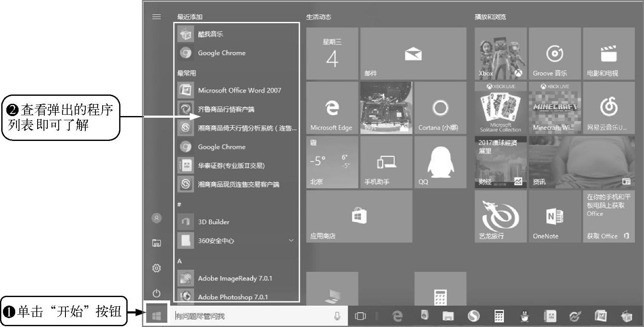Open Google Chrome under 最常用
The image size is (644, 327).
pyautogui.click(x=236, y=147)
